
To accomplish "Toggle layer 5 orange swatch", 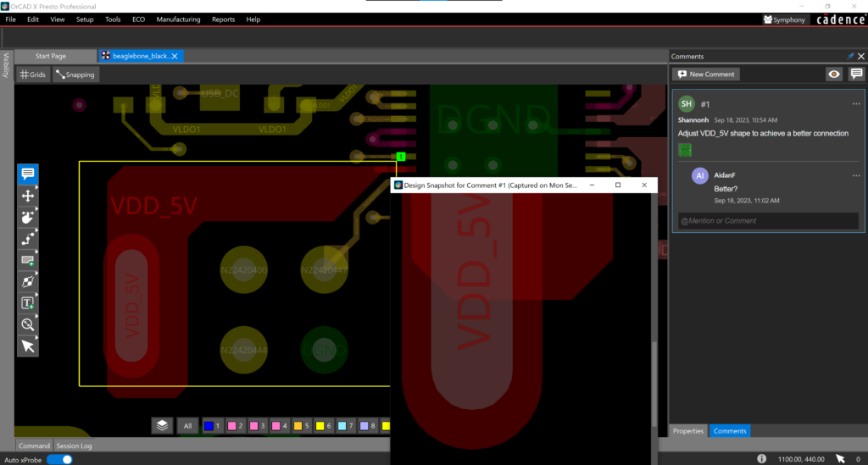I will click(x=298, y=426).
